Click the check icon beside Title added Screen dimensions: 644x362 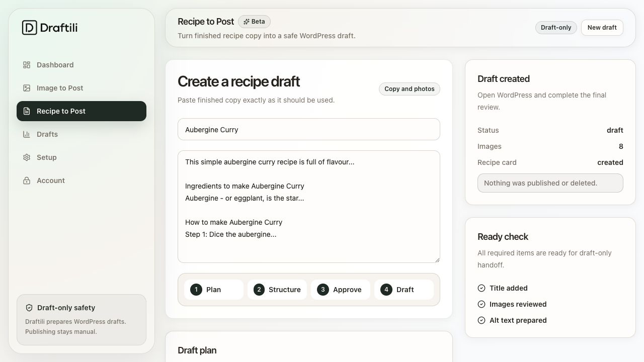tap(481, 288)
